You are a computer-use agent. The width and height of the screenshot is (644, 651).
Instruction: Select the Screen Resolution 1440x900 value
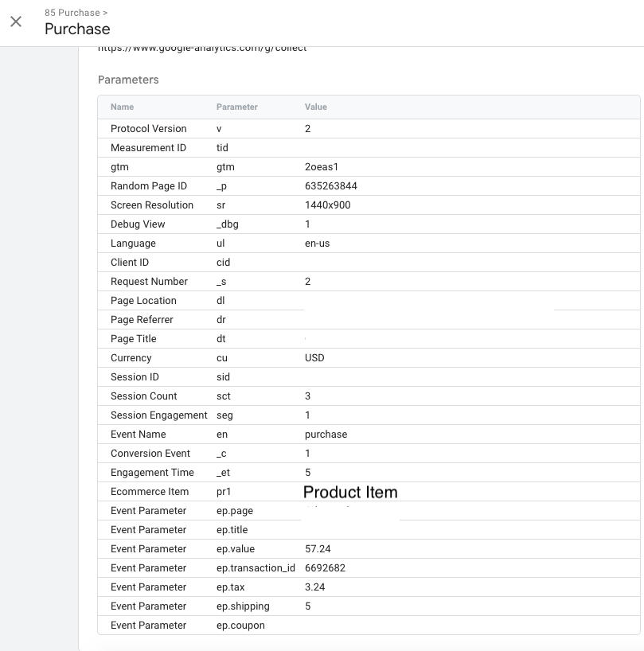pos(327,205)
